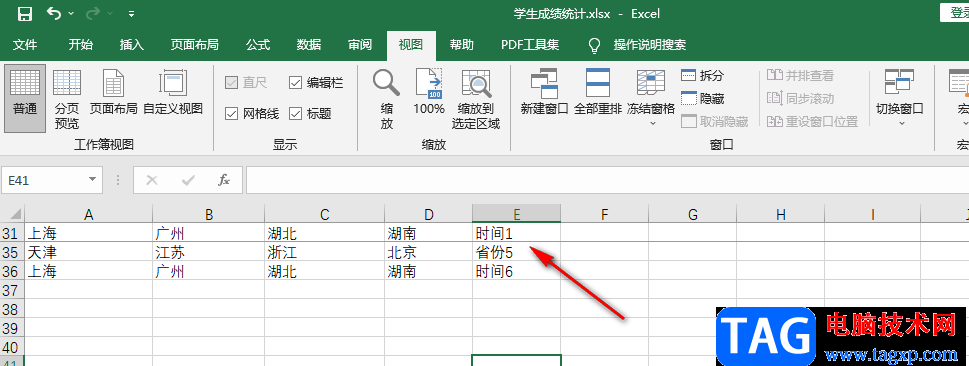Screen dimensions: 969x366
Task: Switch to the Home (开始) tab
Action: 80,45
